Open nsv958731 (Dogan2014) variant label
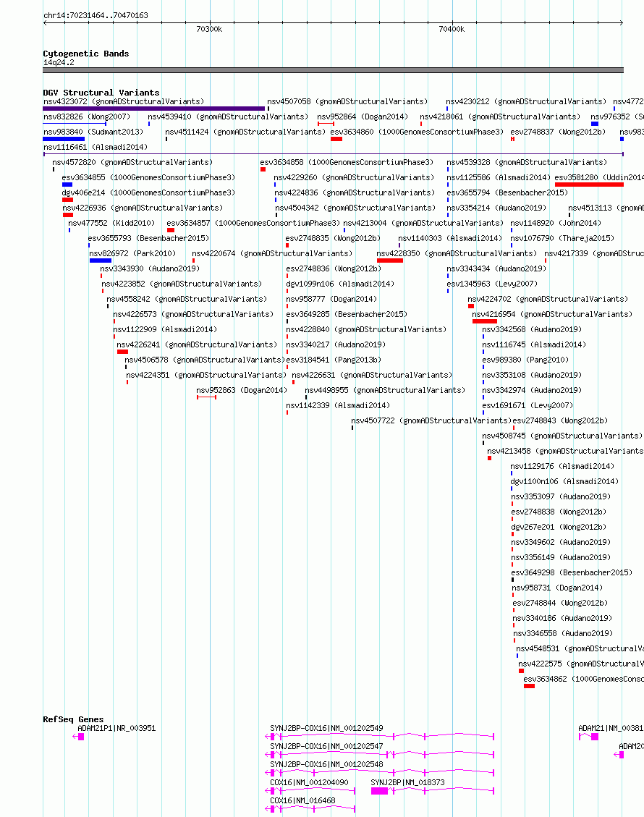The image size is (644, 817). pos(557,587)
